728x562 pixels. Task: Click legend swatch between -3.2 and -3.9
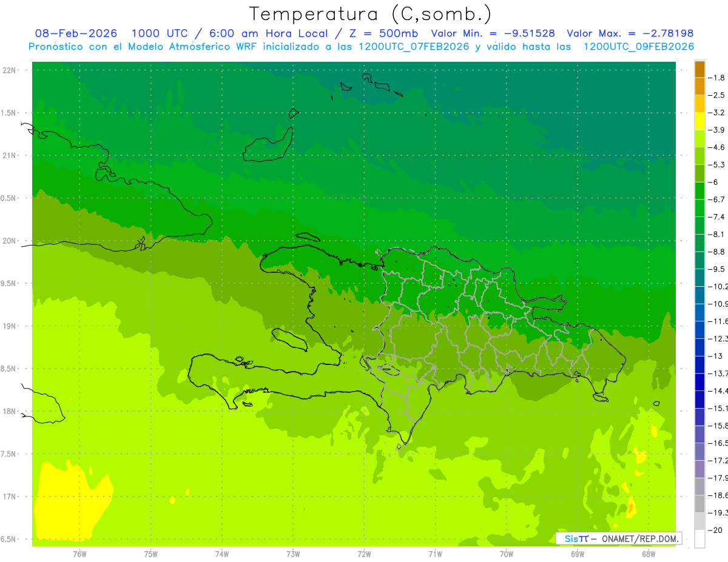pyautogui.click(x=699, y=121)
